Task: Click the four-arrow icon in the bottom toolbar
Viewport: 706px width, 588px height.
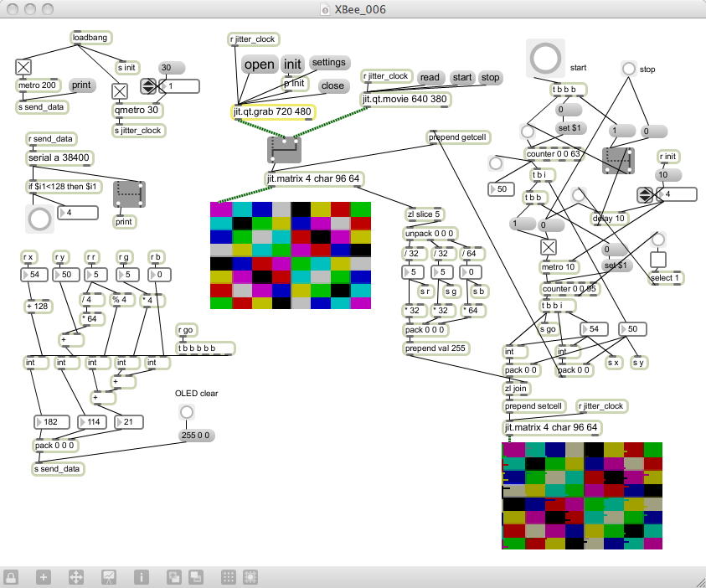Action: point(75,577)
